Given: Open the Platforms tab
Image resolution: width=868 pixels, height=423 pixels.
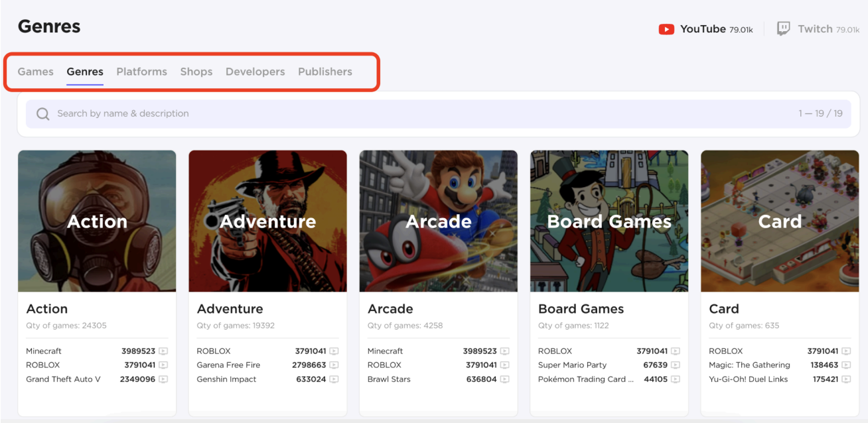Looking at the screenshot, I should point(141,72).
